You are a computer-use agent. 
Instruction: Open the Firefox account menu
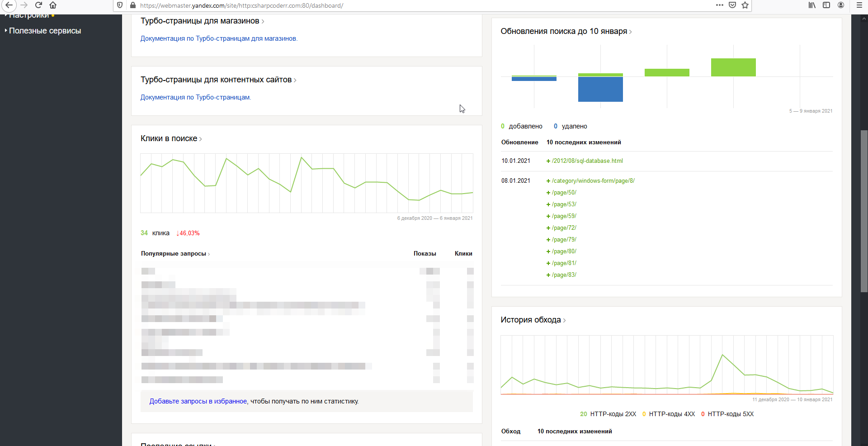click(x=841, y=5)
